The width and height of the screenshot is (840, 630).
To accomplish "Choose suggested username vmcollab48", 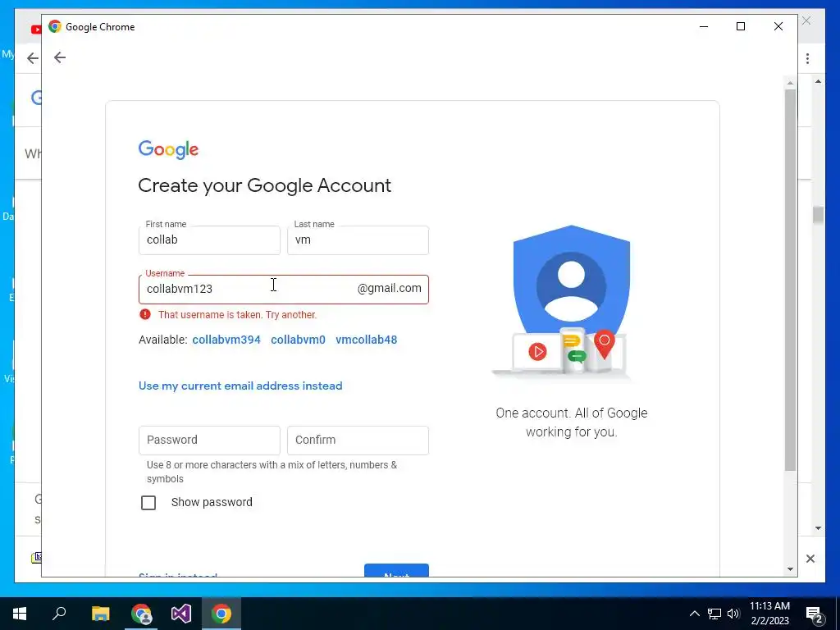I will 367,340.
